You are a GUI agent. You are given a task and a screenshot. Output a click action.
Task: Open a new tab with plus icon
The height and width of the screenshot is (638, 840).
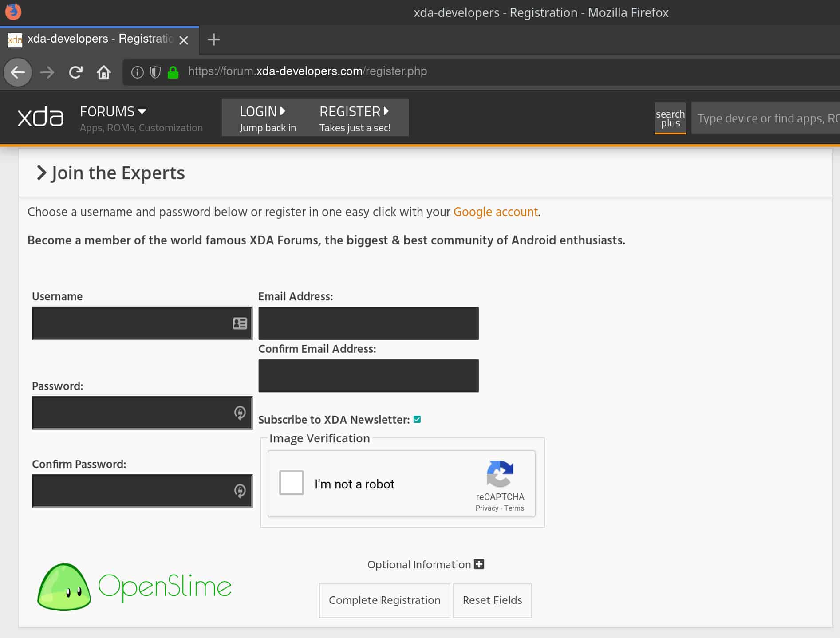214,39
